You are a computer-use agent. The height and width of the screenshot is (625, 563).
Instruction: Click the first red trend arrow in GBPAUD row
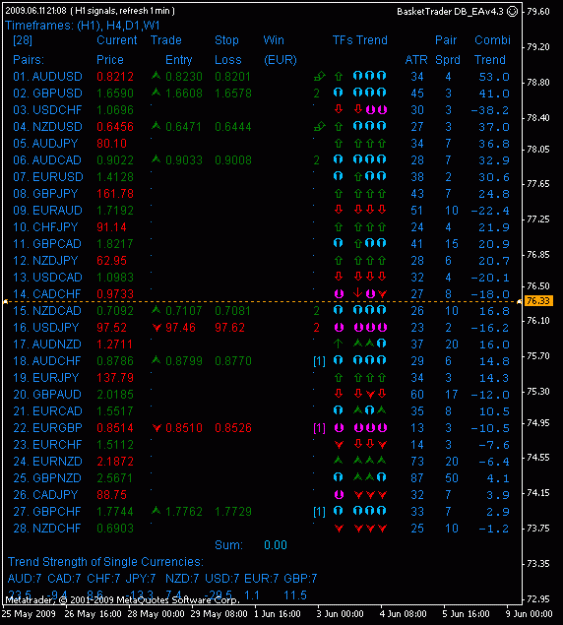click(x=339, y=393)
